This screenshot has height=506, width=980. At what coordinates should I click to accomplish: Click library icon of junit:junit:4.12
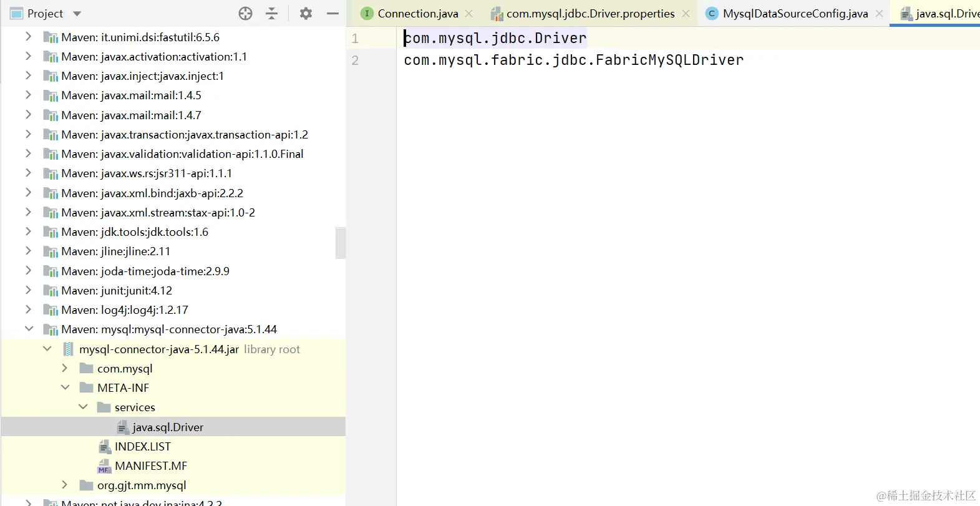(x=51, y=291)
